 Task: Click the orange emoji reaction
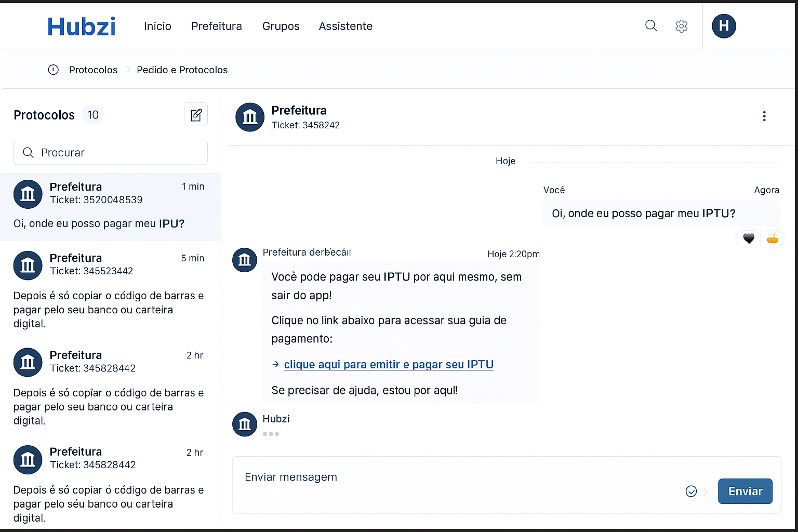pyautogui.click(x=773, y=238)
